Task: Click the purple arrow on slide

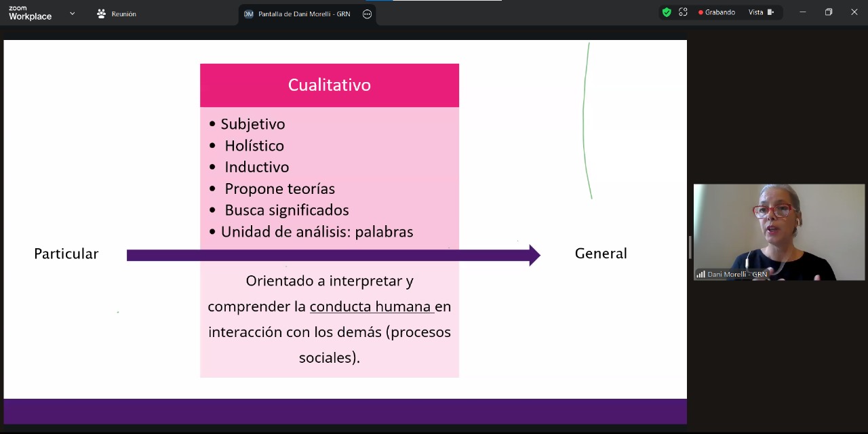Action: 334,255
